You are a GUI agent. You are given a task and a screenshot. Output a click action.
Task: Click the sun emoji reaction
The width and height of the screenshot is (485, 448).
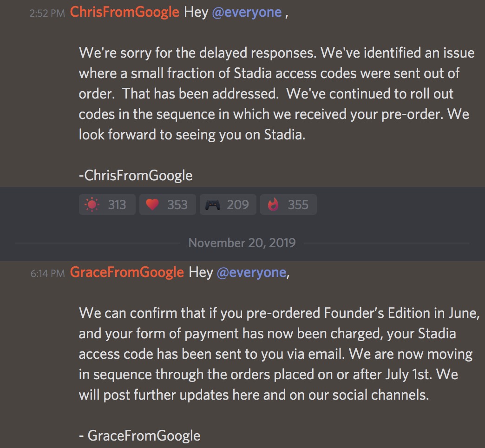point(92,204)
